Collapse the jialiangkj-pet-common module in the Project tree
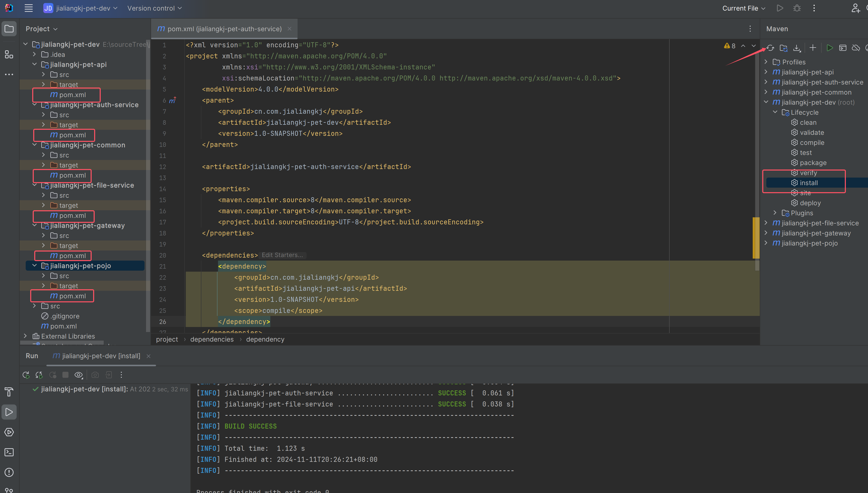This screenshot has width=868, height=493. (34, 145)
